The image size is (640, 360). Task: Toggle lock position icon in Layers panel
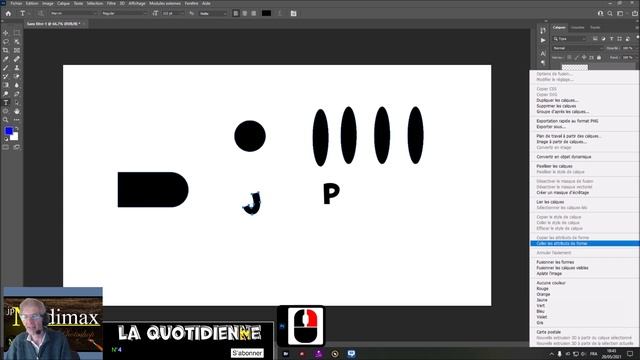coord(584,58)
